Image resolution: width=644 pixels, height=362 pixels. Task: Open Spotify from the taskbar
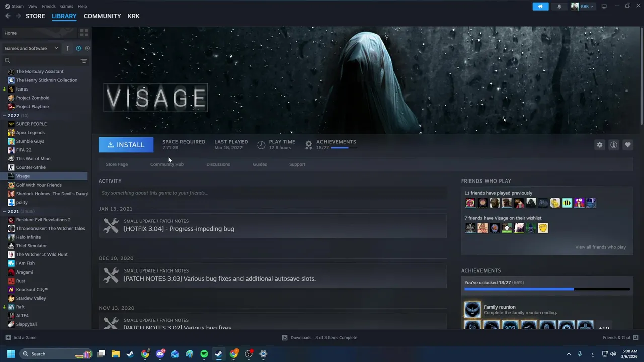click(x=204, y=354)
